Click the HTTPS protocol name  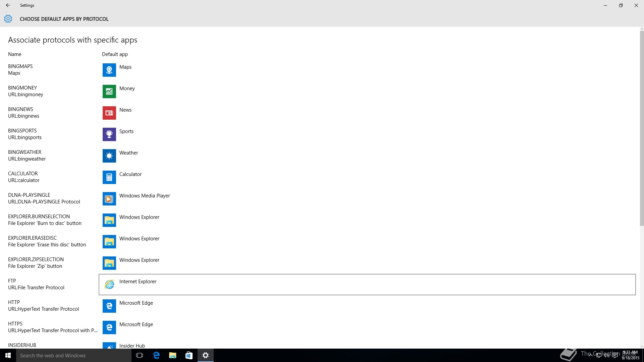coord(15,324)
